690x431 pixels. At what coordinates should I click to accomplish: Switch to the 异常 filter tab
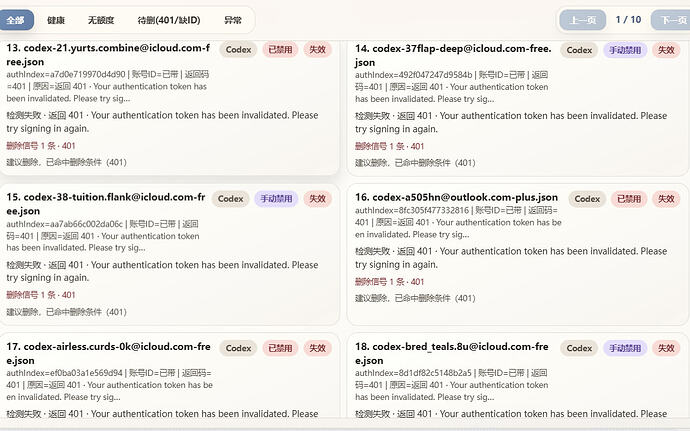click(x=233, y=20)
